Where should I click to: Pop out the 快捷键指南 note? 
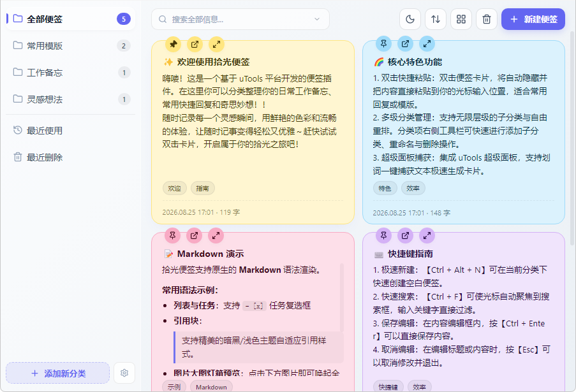coord(405,236)
